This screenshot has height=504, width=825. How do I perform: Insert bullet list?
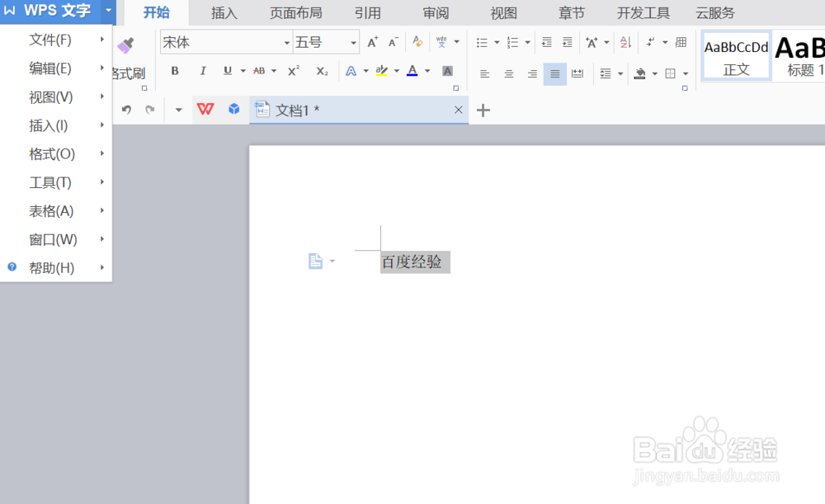(482, 43)
